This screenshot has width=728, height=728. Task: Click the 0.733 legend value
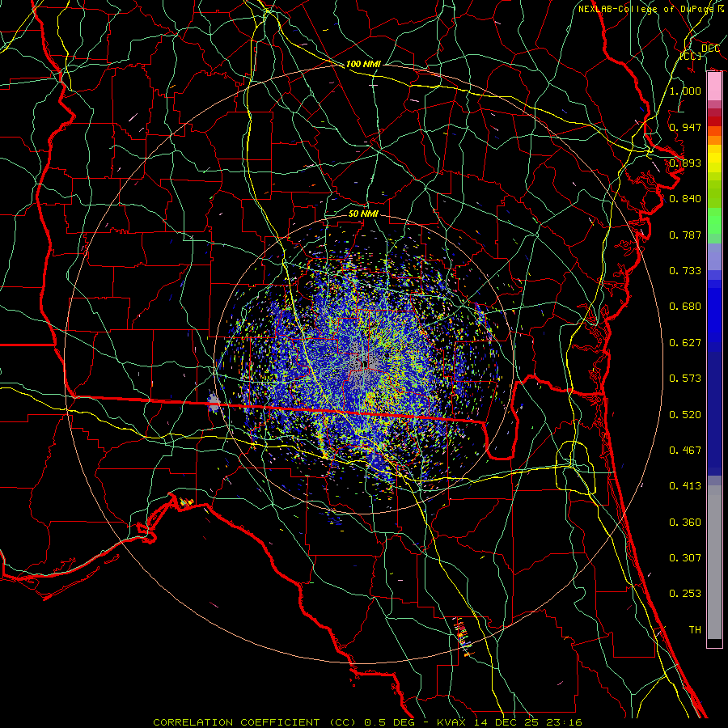point(685,271)
